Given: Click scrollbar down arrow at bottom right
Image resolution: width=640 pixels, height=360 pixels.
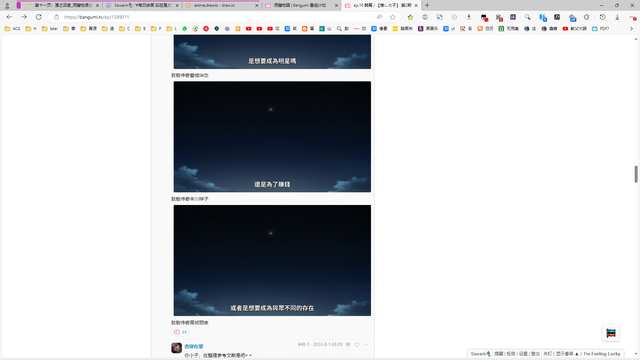Looking at the screenshot, I should pyautogui.click(x=636, y=354).
